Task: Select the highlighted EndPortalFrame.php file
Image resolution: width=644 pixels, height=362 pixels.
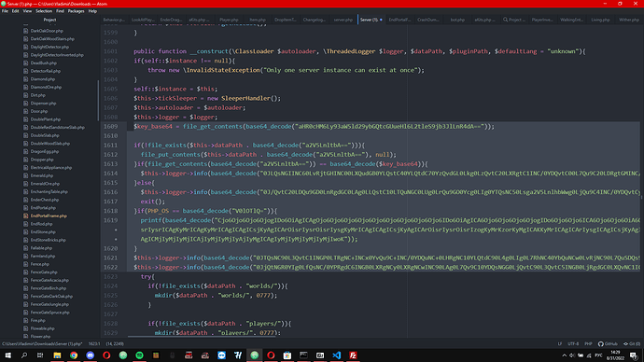Action: click(x=49, y=216)
